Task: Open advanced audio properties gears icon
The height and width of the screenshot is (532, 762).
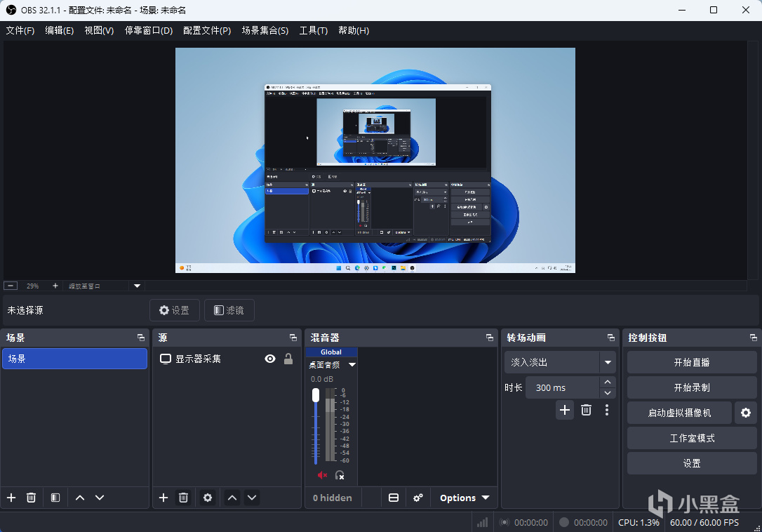Action: pyautogui.click(x=418, y=498)
